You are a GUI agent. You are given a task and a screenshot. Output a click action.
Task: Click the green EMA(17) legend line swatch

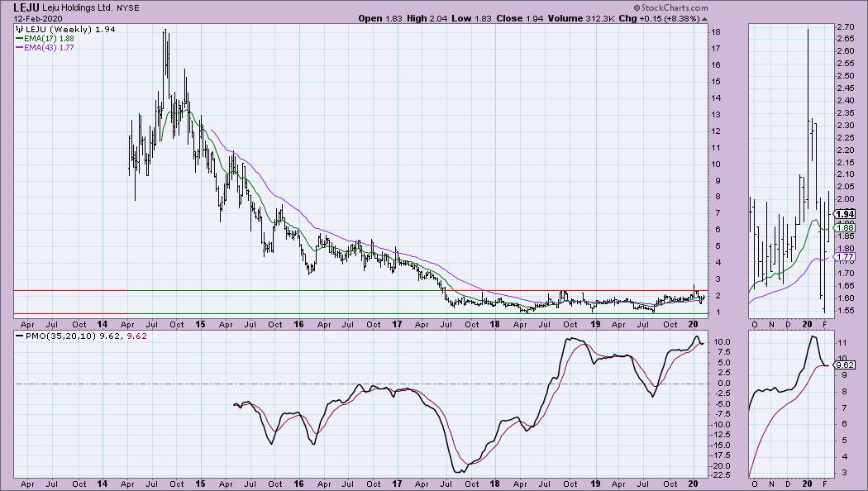(x=19, y=39)
